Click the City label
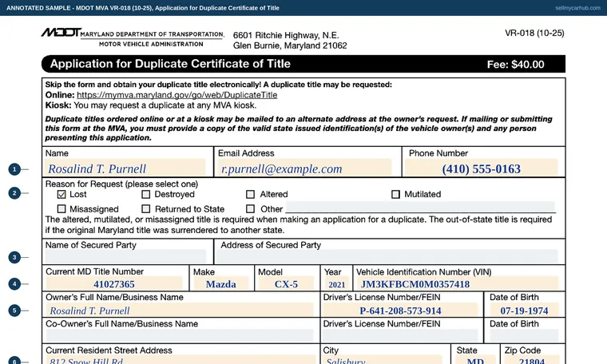The height and width of the screenshot is (364, 607). pos(331,350)
